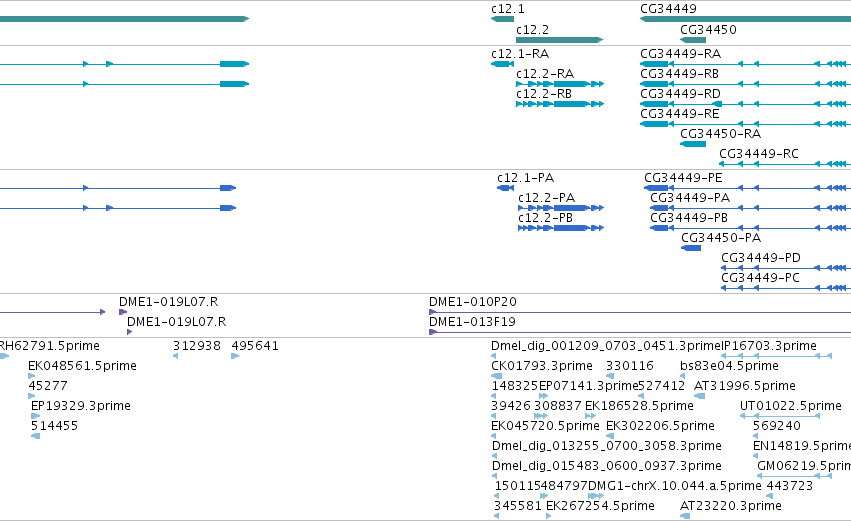
Task: Open transcript CG34449-RB
Action: [745, 84]
